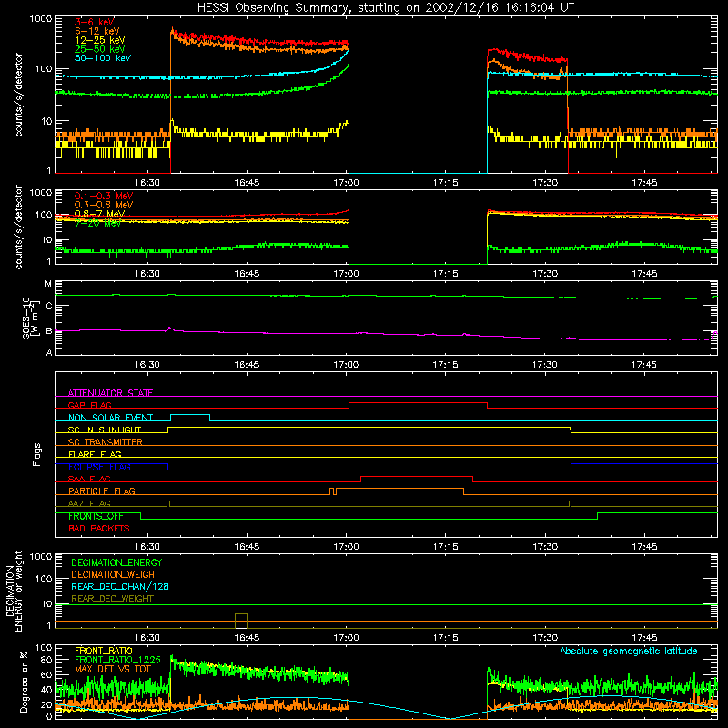Select the FRONTS_OFF flag label
This screenshot has height=728, width=728.
pos(96,516)
